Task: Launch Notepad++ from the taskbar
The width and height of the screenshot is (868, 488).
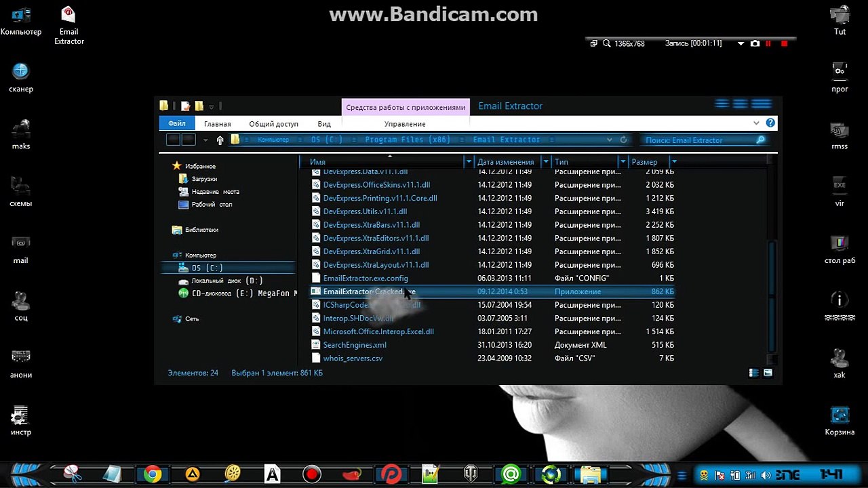Action: (431, 474)
